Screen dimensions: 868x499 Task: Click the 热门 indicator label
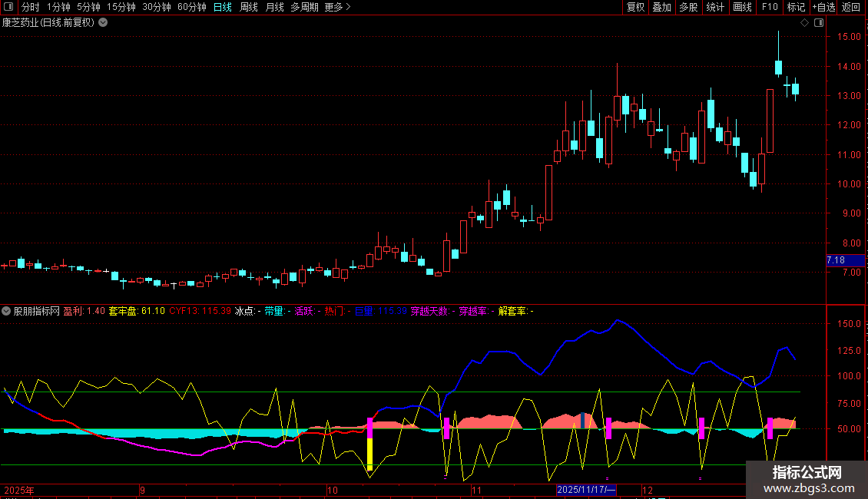[334, 311]
